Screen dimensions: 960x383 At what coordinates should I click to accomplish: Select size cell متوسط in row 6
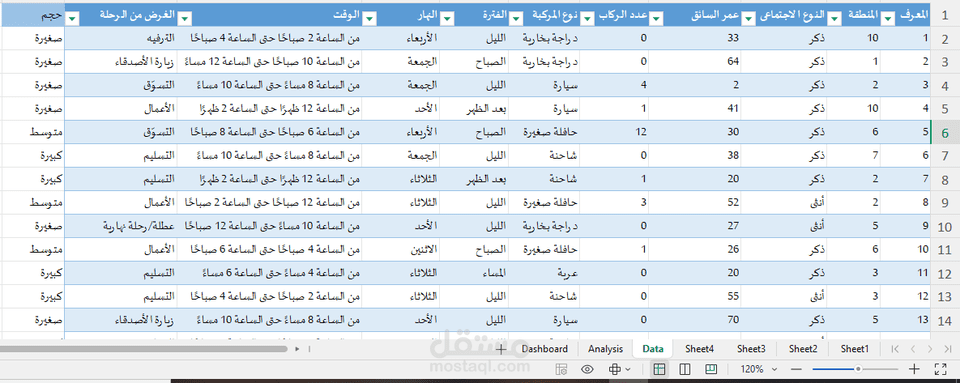pos(32,132)
